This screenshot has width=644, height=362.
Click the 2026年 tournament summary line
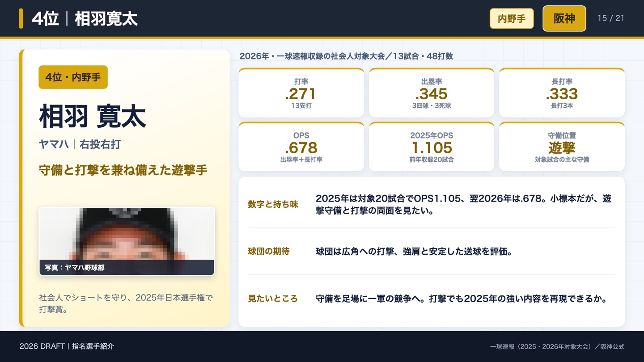click(x=346, y=56)
